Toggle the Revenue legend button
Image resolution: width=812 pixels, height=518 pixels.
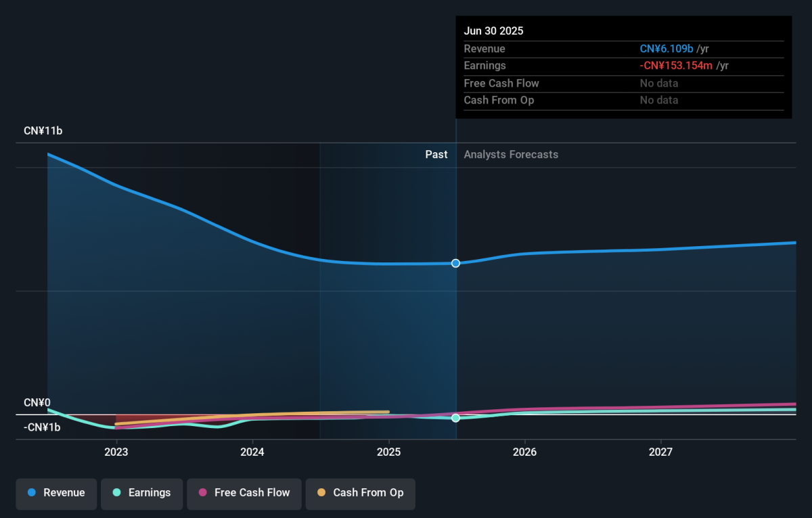[57, 493]
